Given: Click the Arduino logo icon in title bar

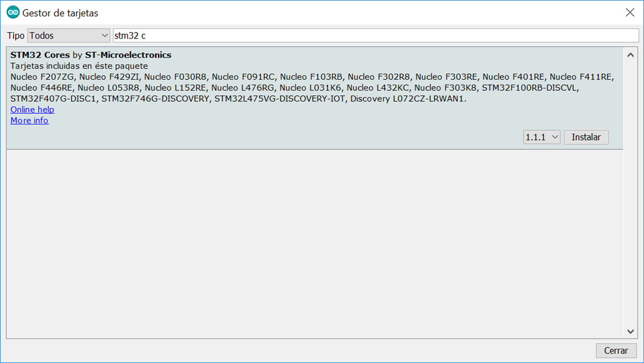Looking at the screenshot, I should point(13,13).
